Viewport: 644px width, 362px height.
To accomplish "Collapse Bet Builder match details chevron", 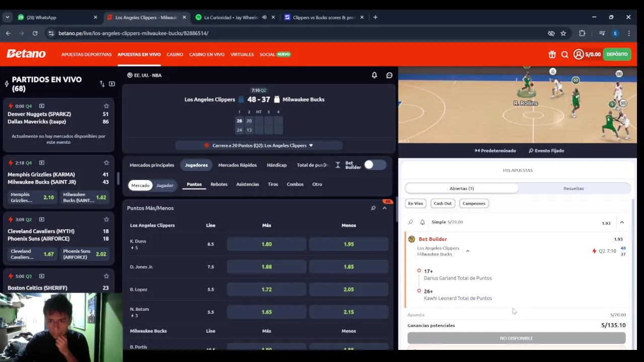I will pyautogui.click(x=467, y=251).
